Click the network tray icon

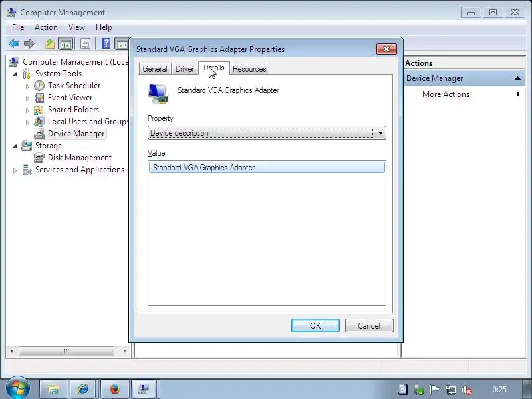click(x=451, y=390)
